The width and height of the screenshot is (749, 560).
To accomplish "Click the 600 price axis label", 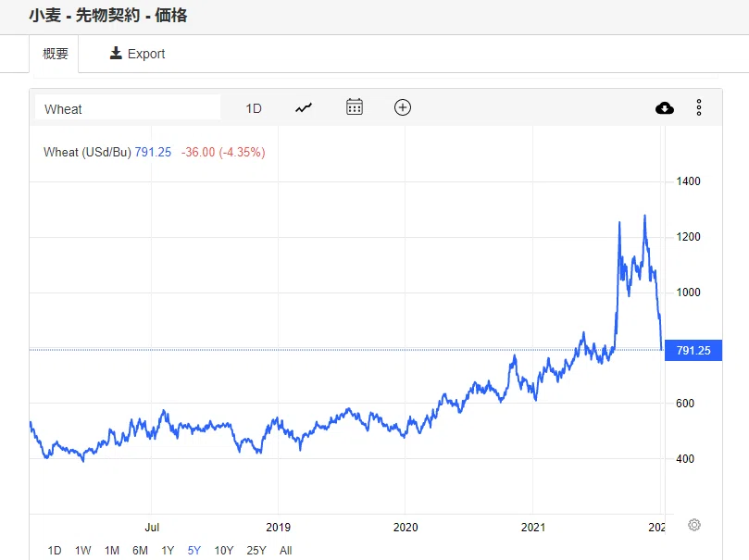I will (685, 404).
